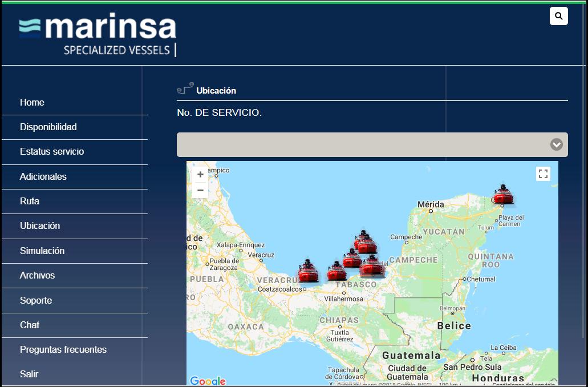Click the vessel marker near Cancún

click(x=503, y=195)
